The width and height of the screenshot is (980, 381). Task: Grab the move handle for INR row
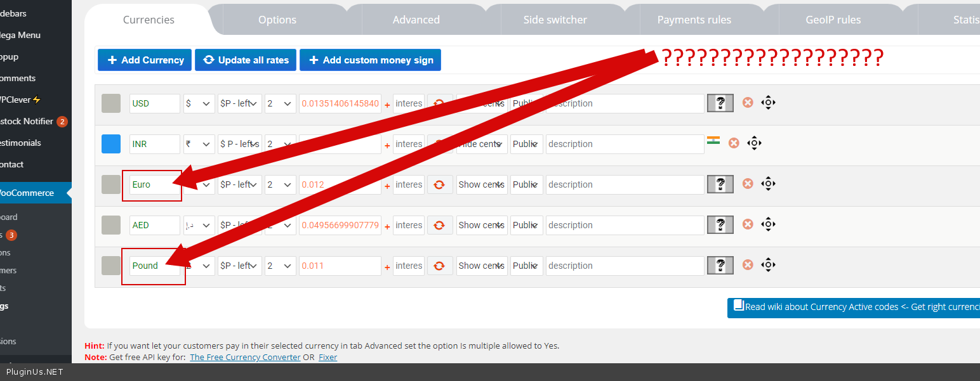click(754, 143)
